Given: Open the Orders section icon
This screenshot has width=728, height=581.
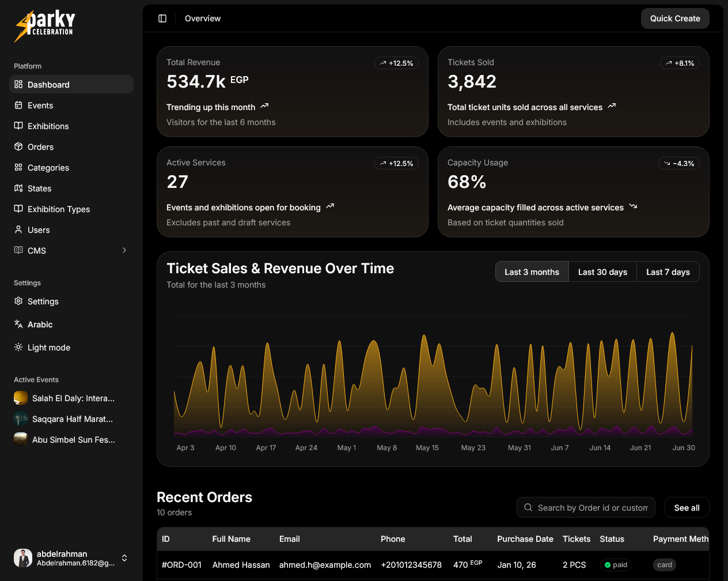Looking at the screenshot, I should 18,146.
